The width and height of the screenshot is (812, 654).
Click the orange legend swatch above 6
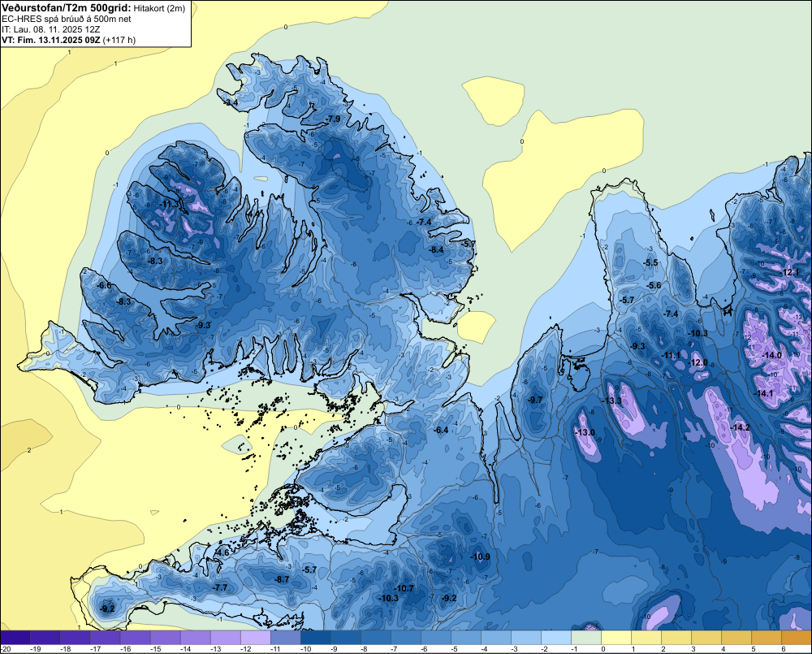click(797, 638)
